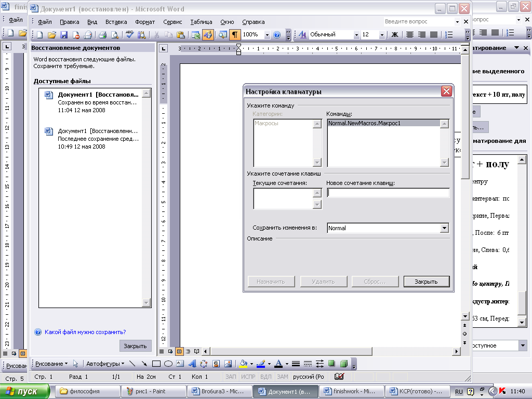This screenshot has height=399, width=532.
Task: Open Line Color dropdown arrow
Action: tap(269, 364)
